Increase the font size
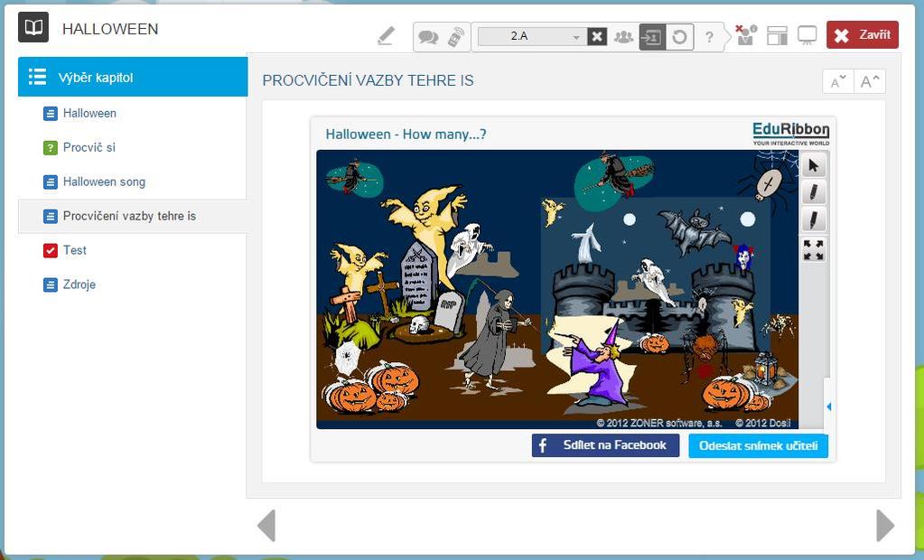This screenshot has height=560, width=924. (x=870, y=81)
